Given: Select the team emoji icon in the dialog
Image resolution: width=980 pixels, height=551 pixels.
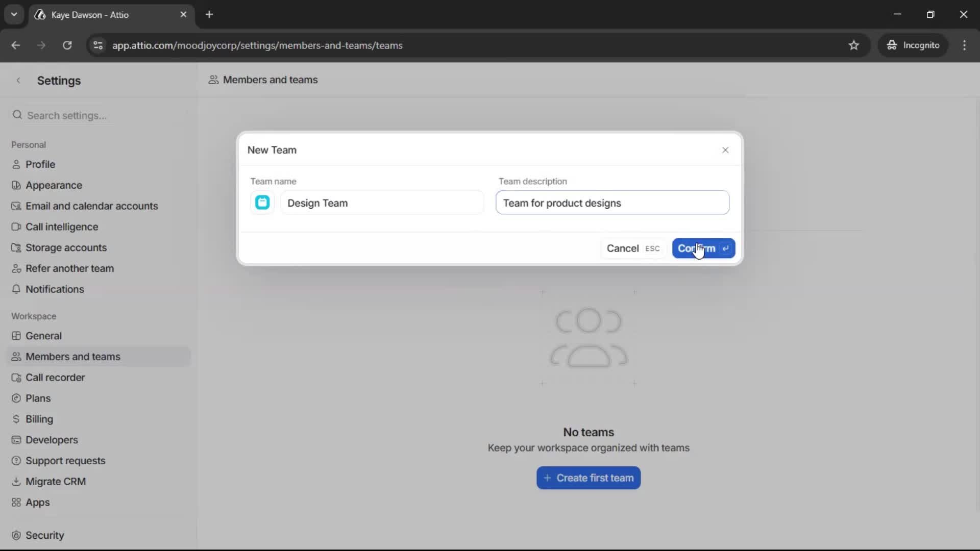Looking at the screenshot, I should pyautogui.click(x=262, y=202).
